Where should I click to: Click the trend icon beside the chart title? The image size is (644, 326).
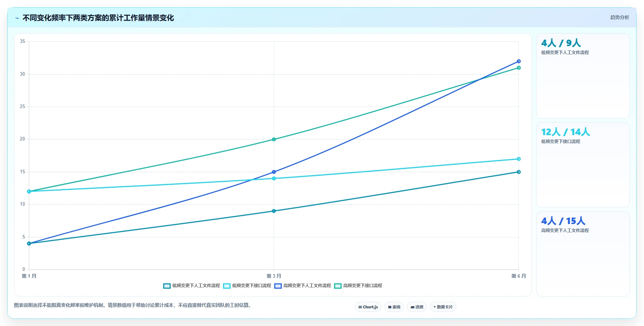pos(17,18)
